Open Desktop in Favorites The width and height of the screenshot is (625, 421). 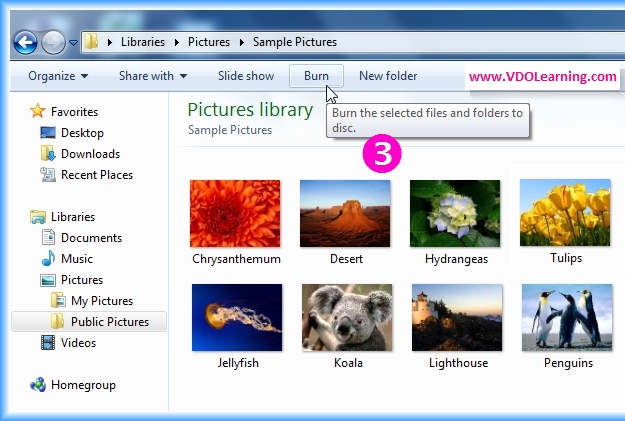[83, 133]
